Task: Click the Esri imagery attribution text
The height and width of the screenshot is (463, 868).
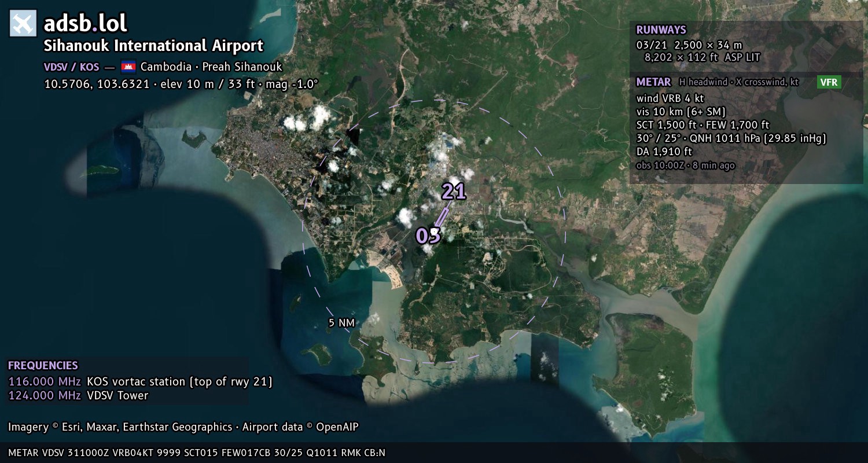Action: click(x=183, y=427)
